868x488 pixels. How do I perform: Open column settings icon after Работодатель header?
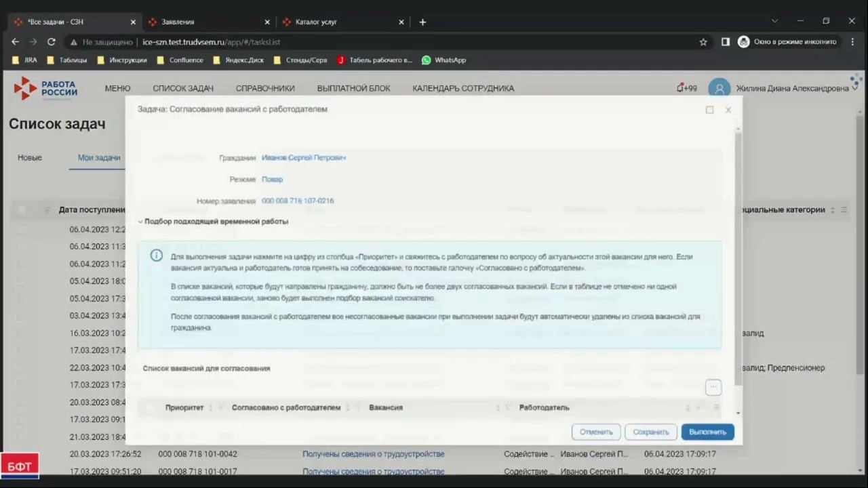(x=716, y=408)
